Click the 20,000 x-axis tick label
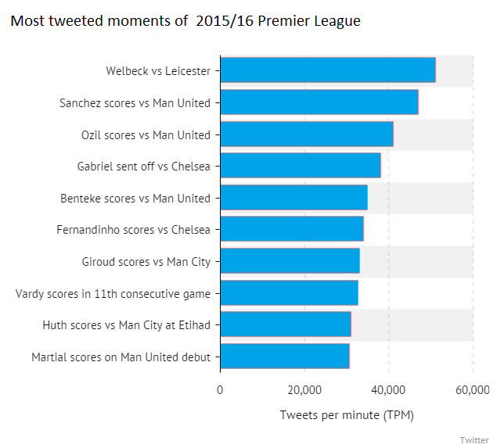The width and height of the screenshot is (497, 448). click(304, 389)
